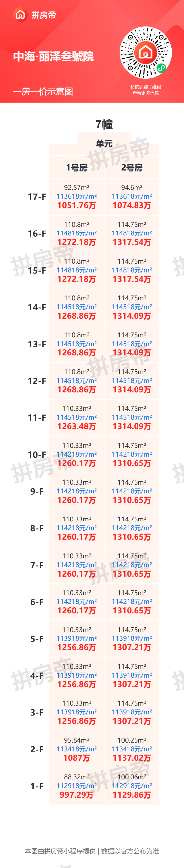Click the 2-F 1087万 unit cell
The width and height of the screenshot is (184, 868).
77,749
